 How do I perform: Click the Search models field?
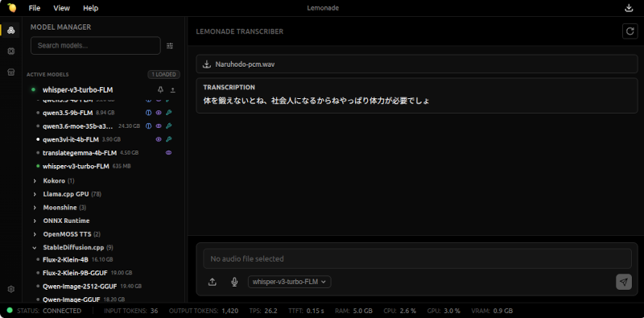tap(96, 46)
